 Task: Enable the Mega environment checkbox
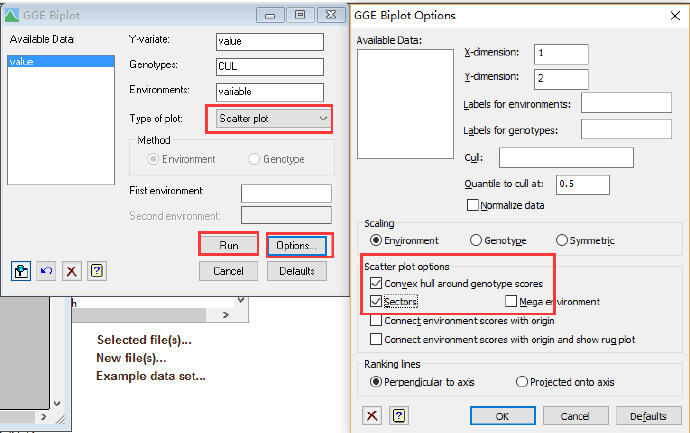click(x=512, y=301)
